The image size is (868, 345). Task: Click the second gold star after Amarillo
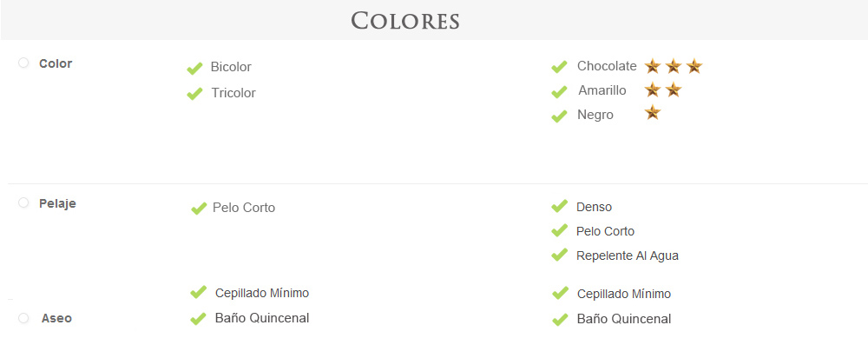pos(674,90)
